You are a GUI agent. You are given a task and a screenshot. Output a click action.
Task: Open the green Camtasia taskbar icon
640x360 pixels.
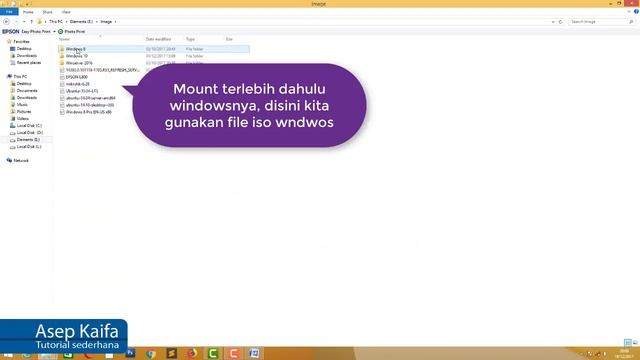(213, 353)
